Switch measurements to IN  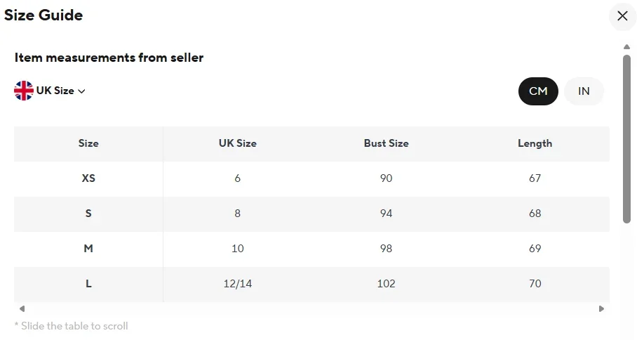584,91
